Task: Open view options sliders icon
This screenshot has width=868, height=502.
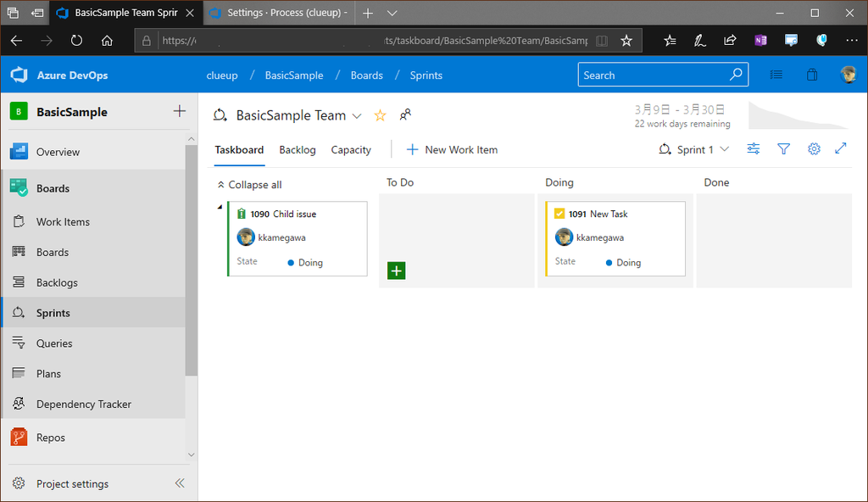Action: point(754,148)
